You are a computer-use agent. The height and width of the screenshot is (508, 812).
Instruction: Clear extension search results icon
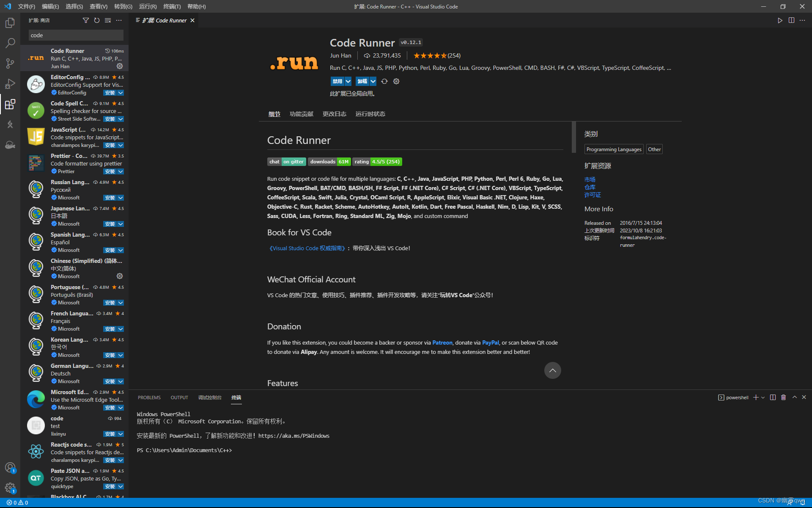(x=108, y=20)
